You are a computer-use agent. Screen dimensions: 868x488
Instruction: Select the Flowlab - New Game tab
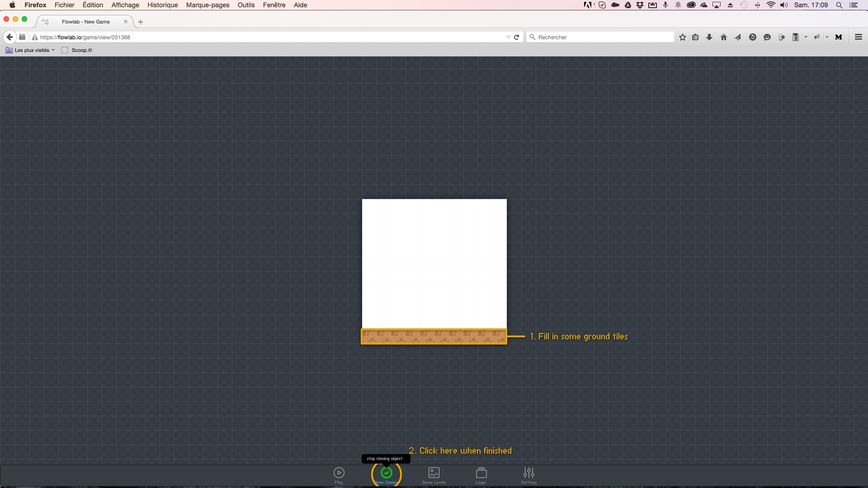[x=85, y=22]
